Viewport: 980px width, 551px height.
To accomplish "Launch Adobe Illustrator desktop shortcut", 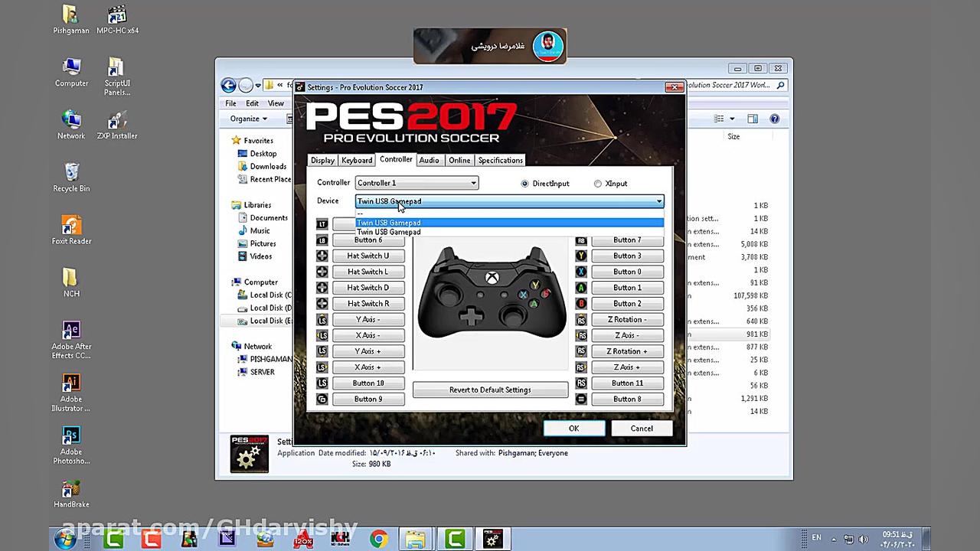I will 71,393.
